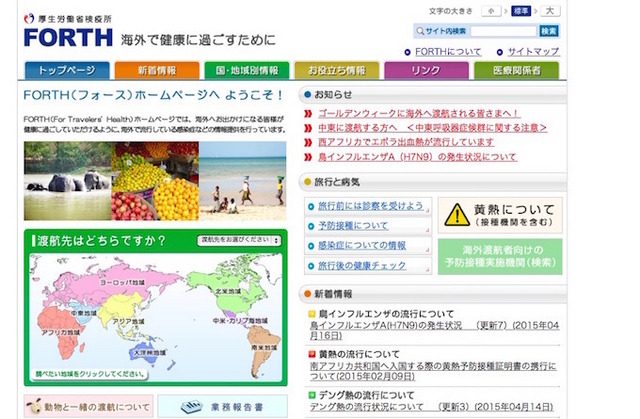640x419 pixels.
Task: Open the 新着情報 tab
Action: [x=157, y=70]
